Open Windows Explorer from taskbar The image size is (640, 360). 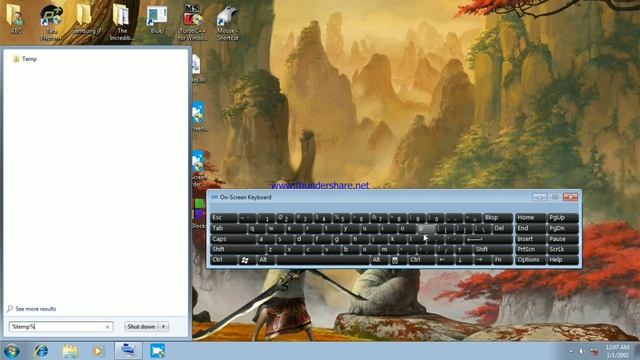(70, 351)
